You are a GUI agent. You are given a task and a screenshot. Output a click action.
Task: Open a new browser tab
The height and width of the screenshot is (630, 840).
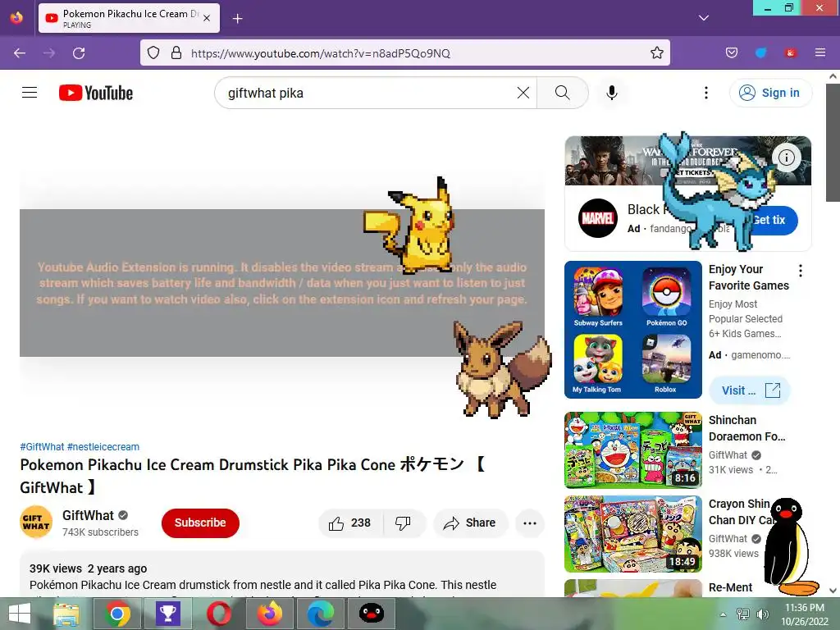tap(238, 19)
